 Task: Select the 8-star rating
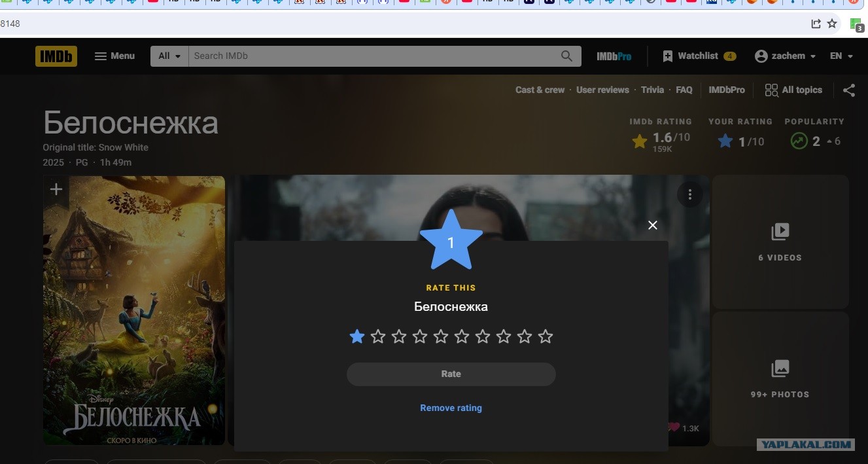[504, 336]
